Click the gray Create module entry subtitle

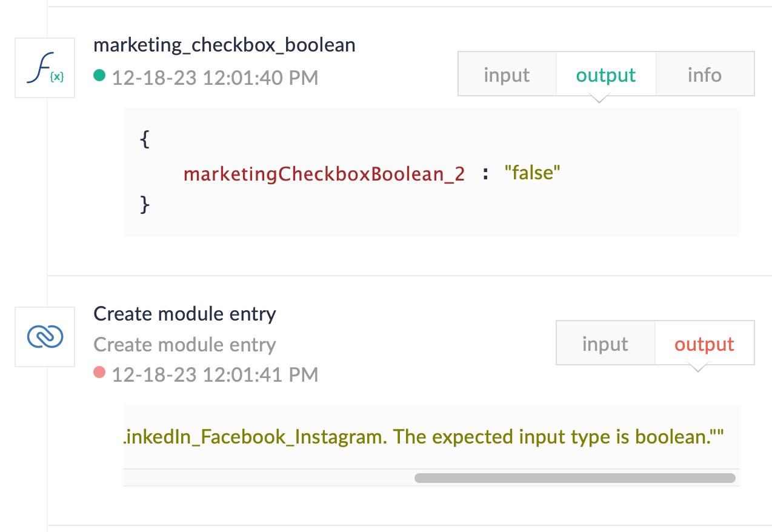point(185,345)
